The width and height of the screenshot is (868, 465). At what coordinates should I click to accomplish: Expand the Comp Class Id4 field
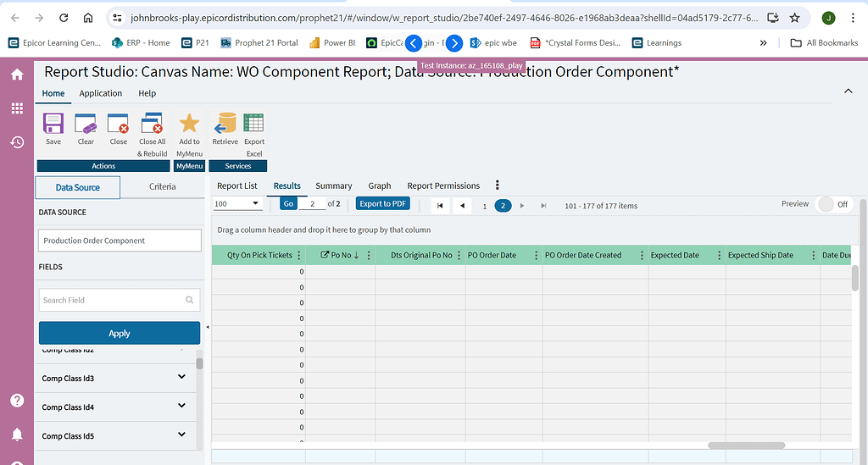click(181, 405)
